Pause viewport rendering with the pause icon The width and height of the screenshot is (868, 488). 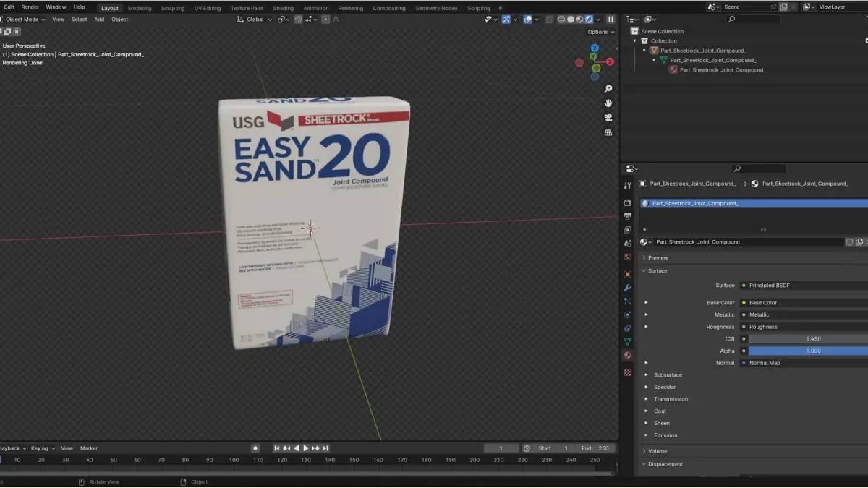point(610,20)
